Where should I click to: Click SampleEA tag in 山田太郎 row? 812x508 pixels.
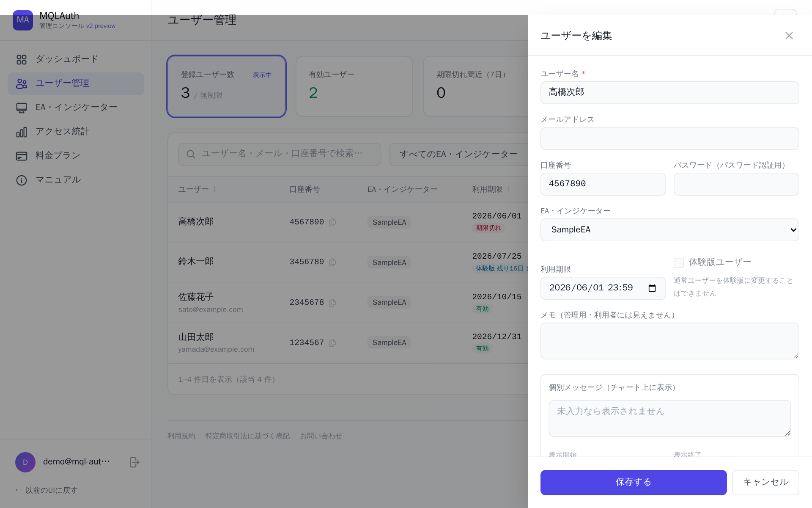(389, 342)
